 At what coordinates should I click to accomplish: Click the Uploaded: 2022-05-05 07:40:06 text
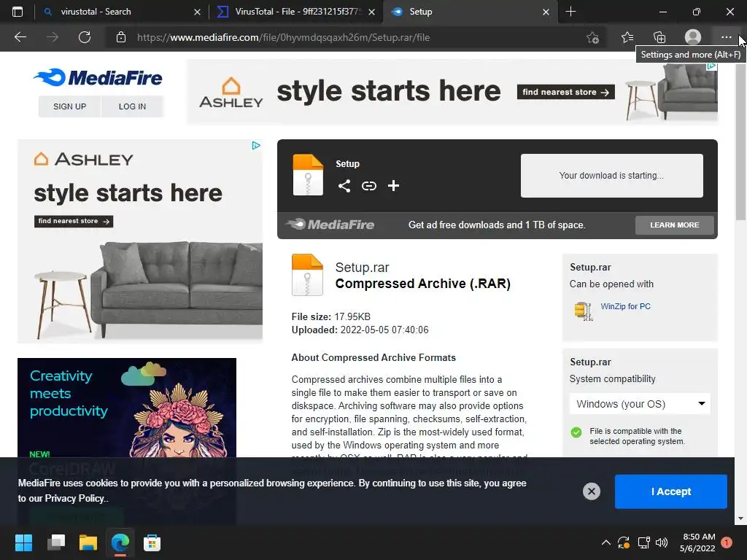click(x=360, y=330)
